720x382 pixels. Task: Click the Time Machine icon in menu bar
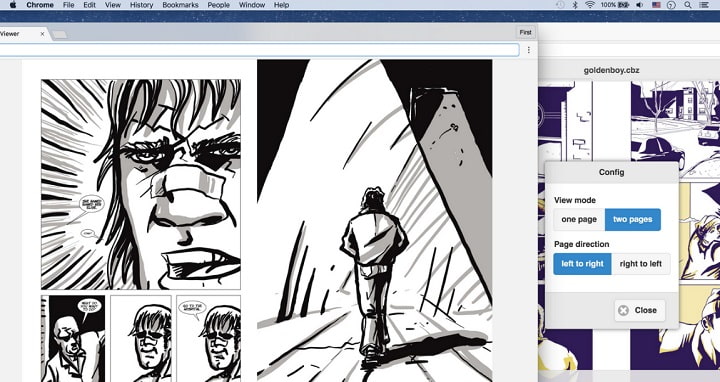tap(560, 5)
